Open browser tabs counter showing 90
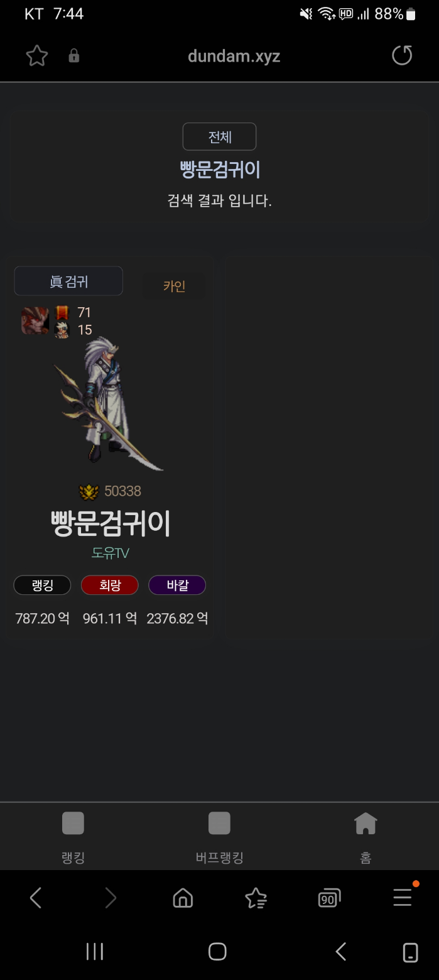 point(329,898)
